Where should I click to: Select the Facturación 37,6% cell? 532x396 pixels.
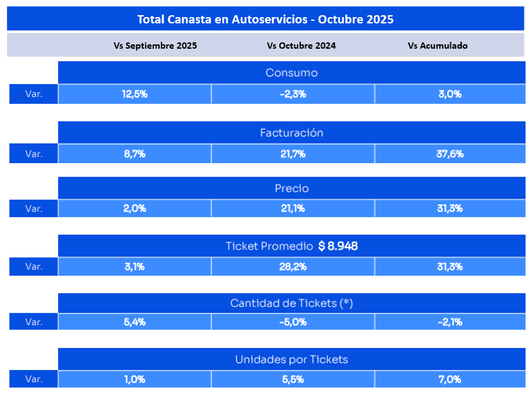click(x=450, y=154)
